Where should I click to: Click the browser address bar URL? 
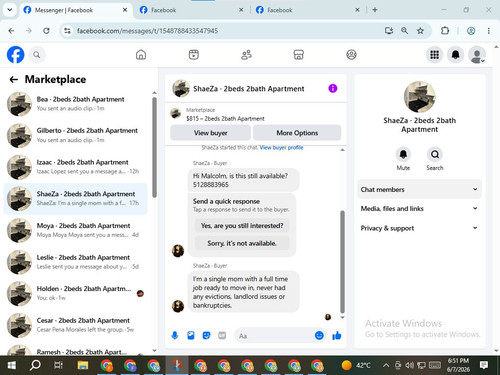(147, 31)
